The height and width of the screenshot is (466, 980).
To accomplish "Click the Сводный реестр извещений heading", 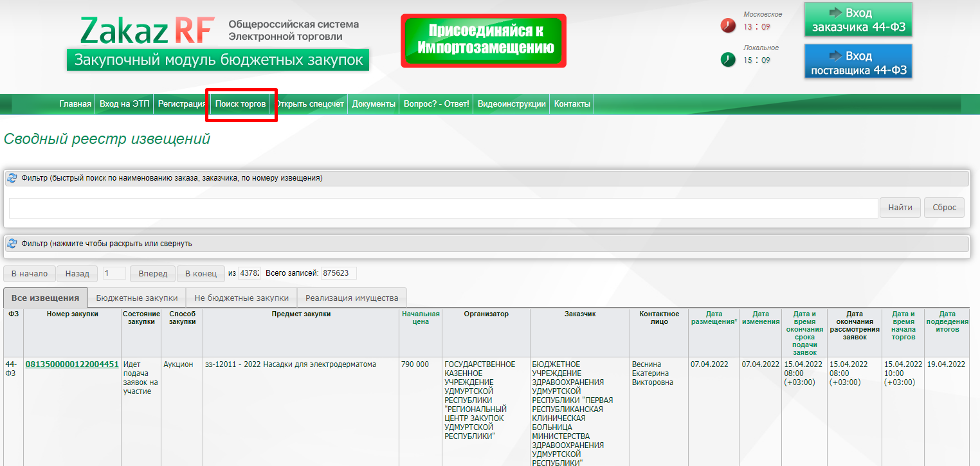I will (107, 139).
